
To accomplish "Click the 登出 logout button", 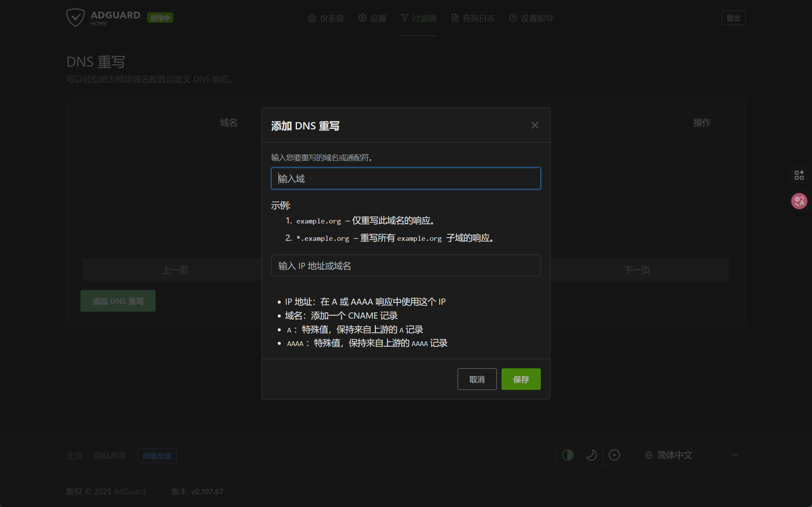I will click(733, 18).
